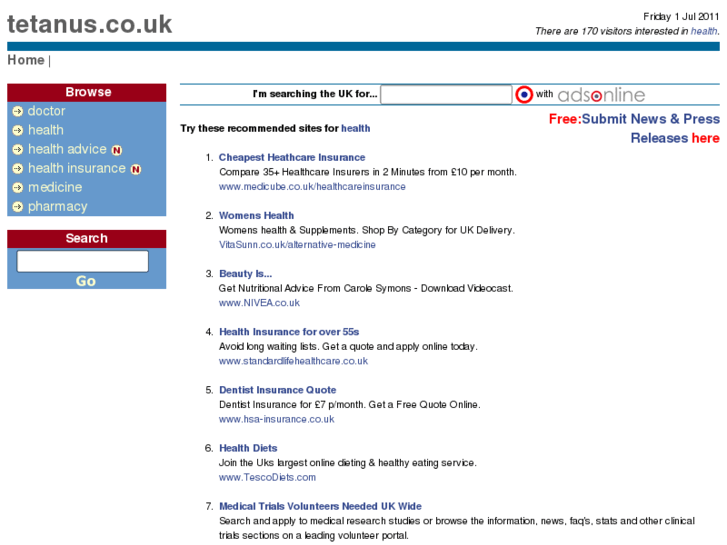This screenshot has height=545, width=727.
Task: Open Health Insurance for over 55s link
Action: [x=289, y=332]
